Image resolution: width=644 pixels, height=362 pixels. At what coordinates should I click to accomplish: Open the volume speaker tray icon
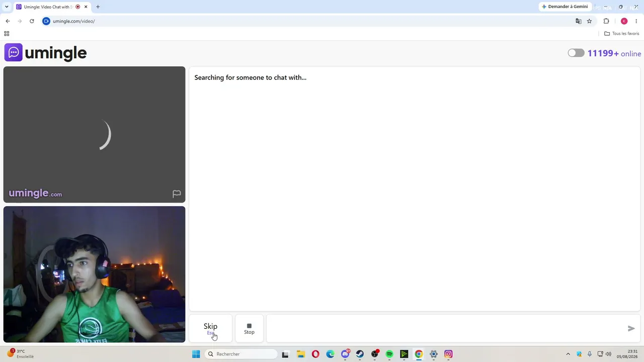point(609,354)
